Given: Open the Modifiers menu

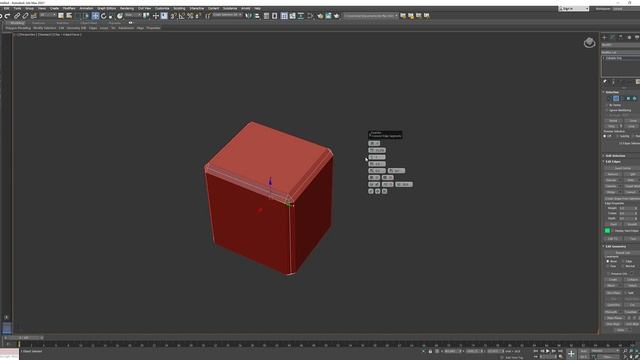Looking at the screenshot, I should point(69,8).
